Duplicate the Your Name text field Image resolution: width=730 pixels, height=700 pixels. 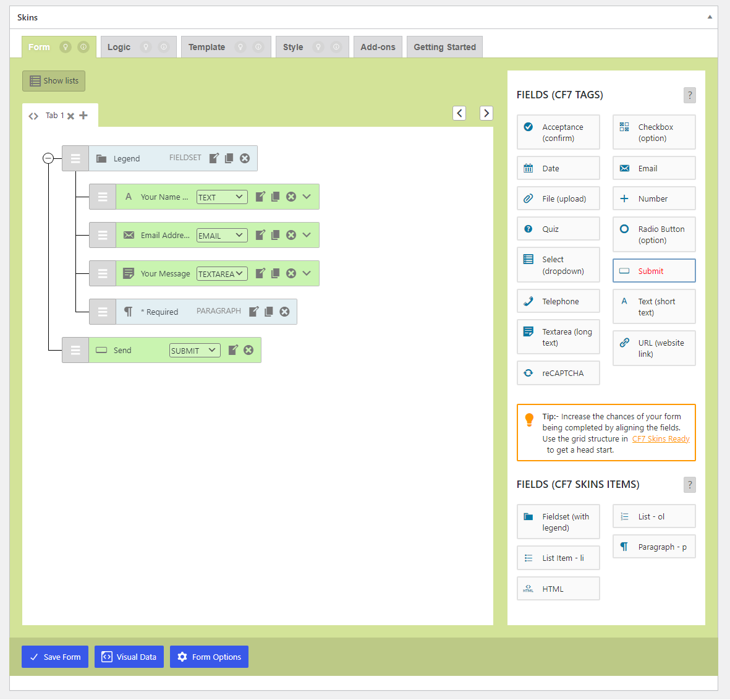pyautogui.click(x=276, y=197)
